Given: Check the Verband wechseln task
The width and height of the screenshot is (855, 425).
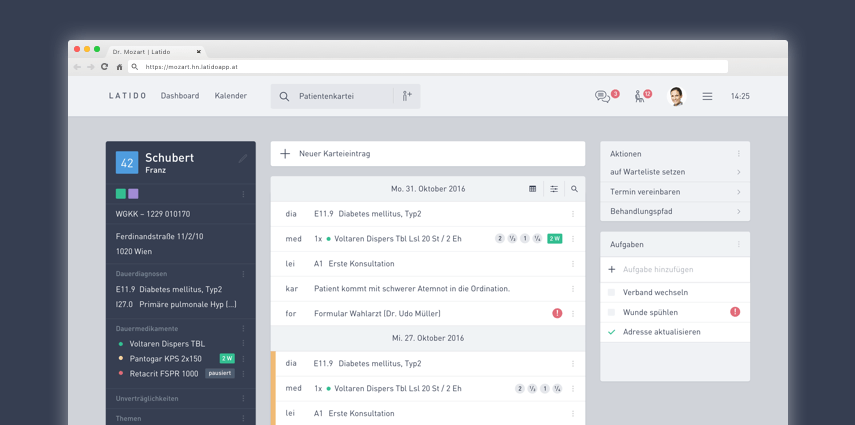Looking at the screenshot, I should [611, 292].
